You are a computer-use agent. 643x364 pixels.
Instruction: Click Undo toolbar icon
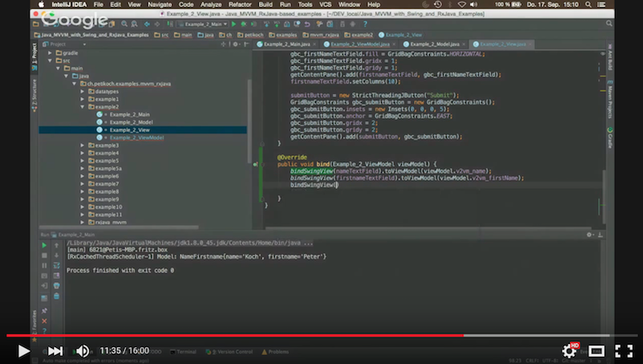tap(307, 24)
